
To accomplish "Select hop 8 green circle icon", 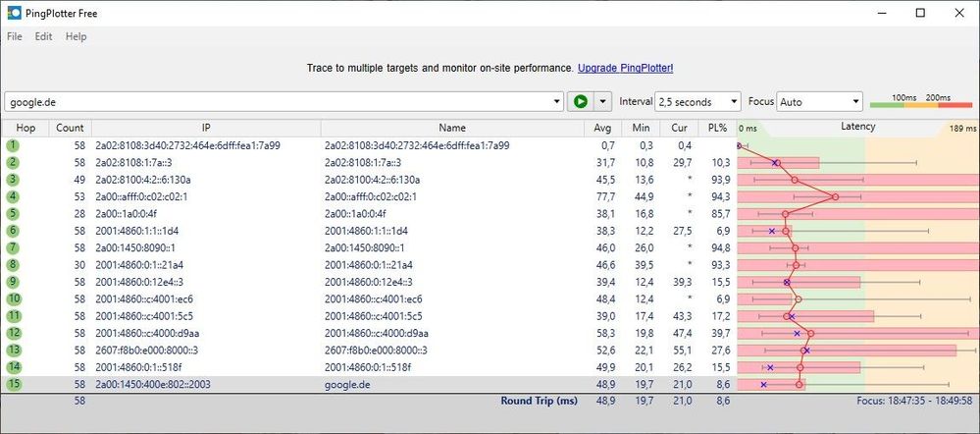I will tap(14, 264).
